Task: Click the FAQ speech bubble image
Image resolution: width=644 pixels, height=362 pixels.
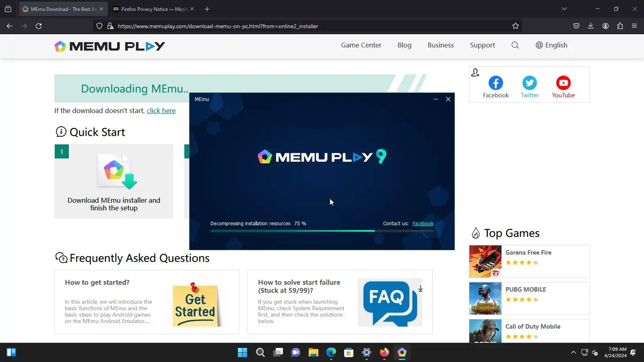Action: [390, 302]
